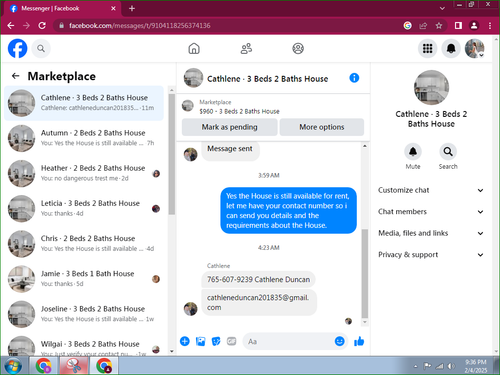Open the tab search dropdown chevron
The width and height of the screenshot is (500, 375).
442,9
